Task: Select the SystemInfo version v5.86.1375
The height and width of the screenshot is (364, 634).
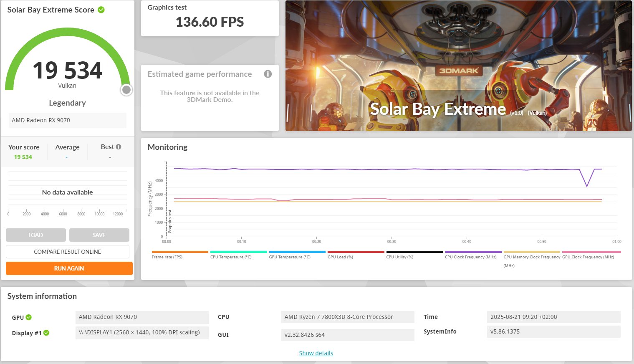Action: click(554, 332)
